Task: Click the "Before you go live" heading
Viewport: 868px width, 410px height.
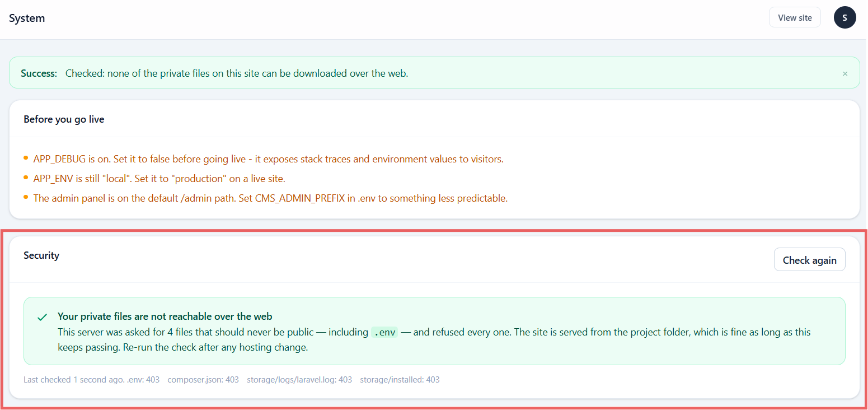Action: (64, 119)
